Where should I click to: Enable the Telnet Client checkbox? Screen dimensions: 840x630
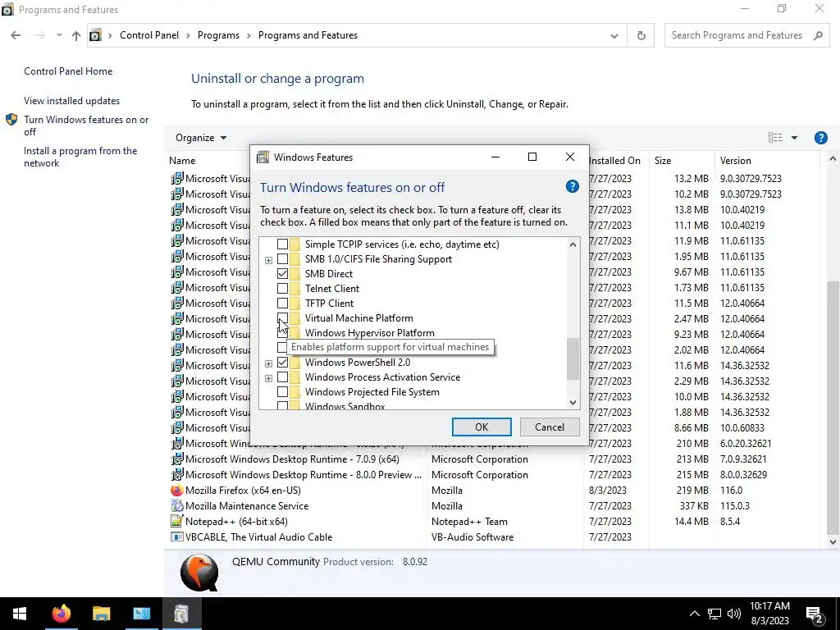click(282, 289)
